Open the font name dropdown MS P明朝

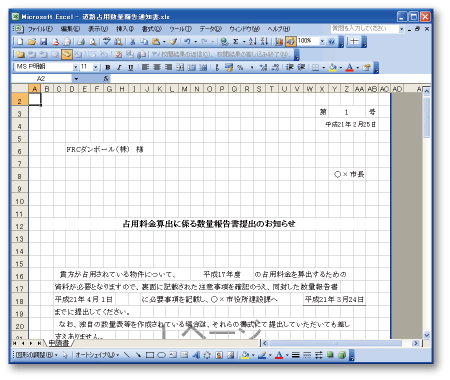point(75,68)
